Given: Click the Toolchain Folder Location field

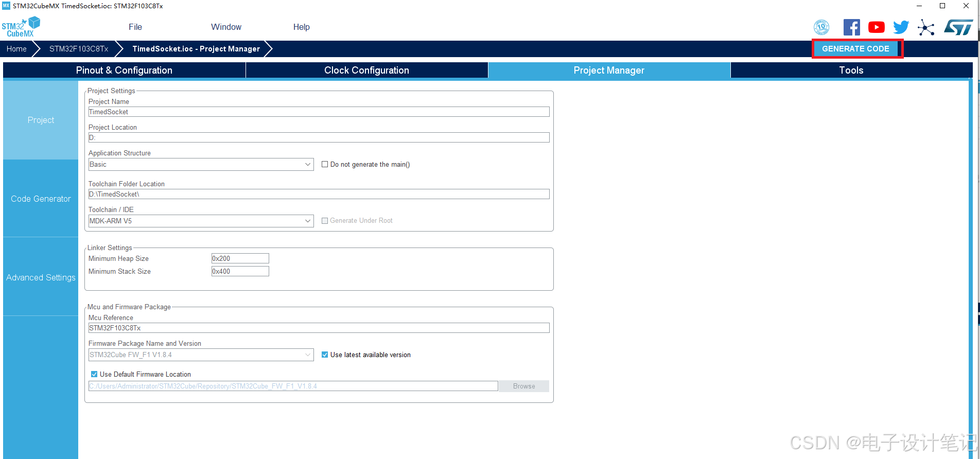Looking at the screenshot, I should click(319, 194).
